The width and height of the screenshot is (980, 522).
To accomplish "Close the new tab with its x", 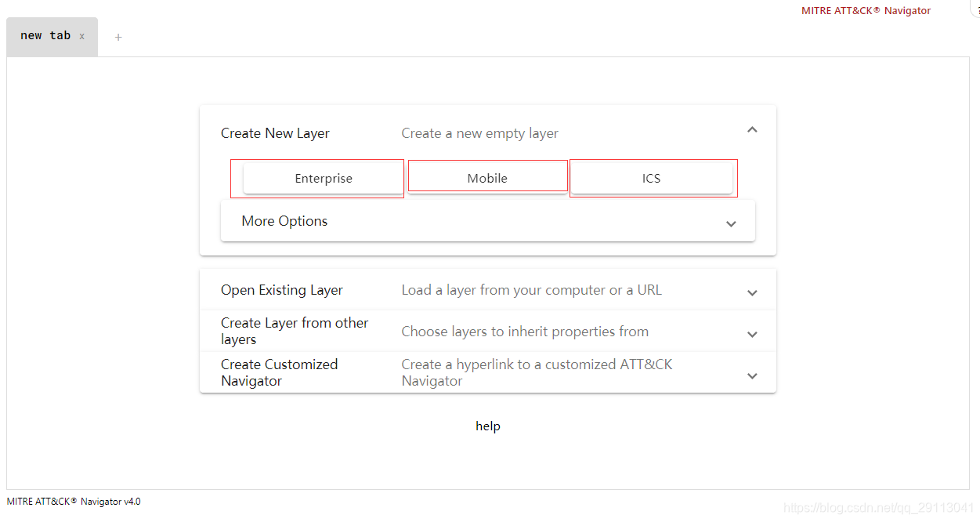I will 81,36.
